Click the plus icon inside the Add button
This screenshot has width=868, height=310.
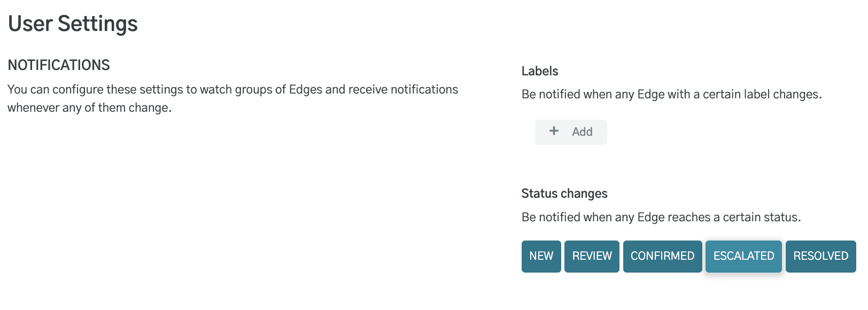point(553,131)
